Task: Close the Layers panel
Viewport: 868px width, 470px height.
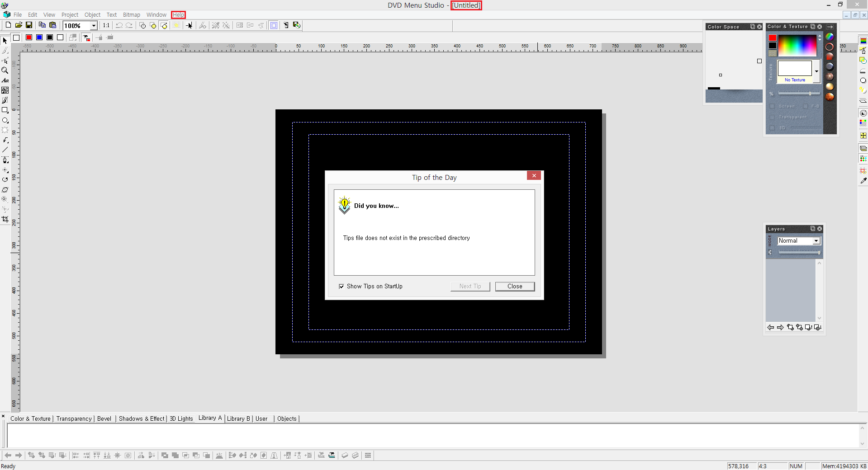Action: pos(820,229)
